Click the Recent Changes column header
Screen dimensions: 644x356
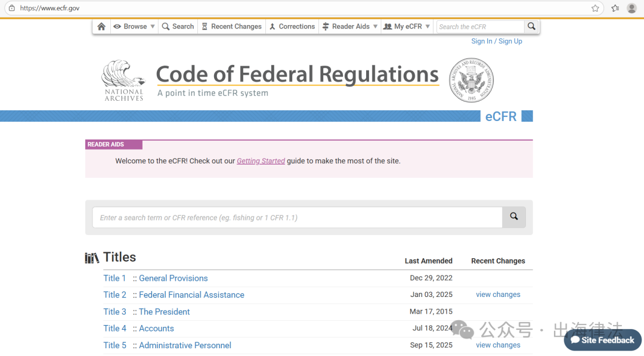498,261
